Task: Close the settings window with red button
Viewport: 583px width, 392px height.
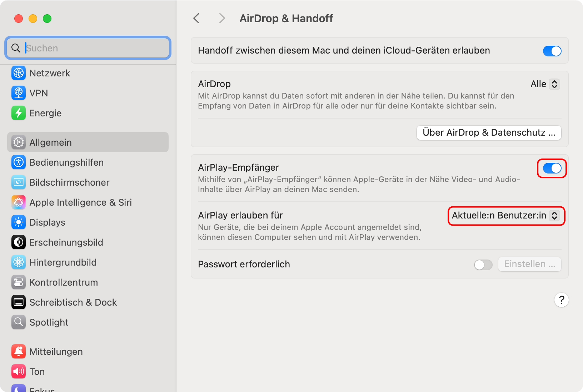Action: 19,19
